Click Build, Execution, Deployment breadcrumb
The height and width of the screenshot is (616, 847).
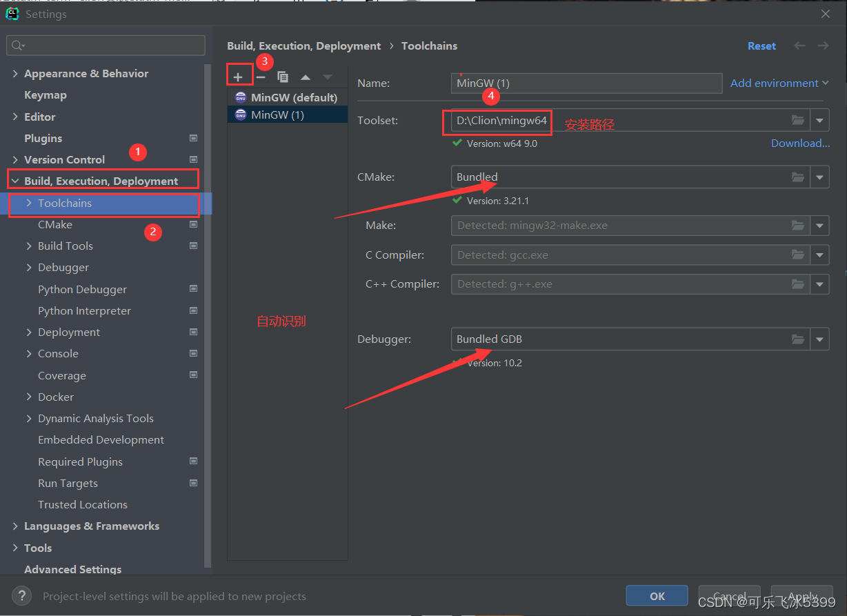pos(303,46)
